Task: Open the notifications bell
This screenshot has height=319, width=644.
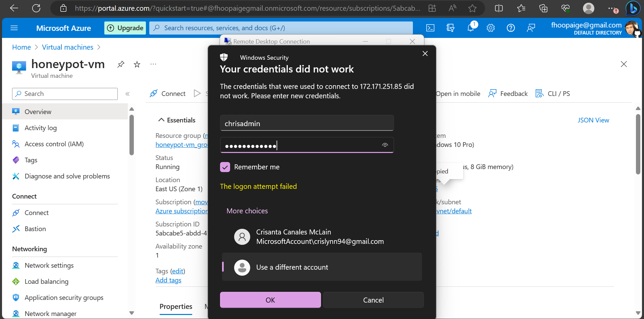Action: [471, 28]
